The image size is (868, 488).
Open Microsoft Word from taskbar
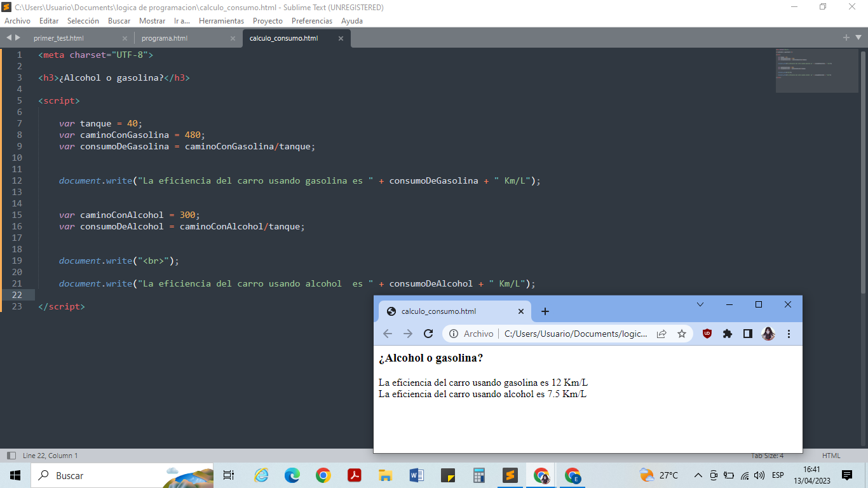click(417, 475)
